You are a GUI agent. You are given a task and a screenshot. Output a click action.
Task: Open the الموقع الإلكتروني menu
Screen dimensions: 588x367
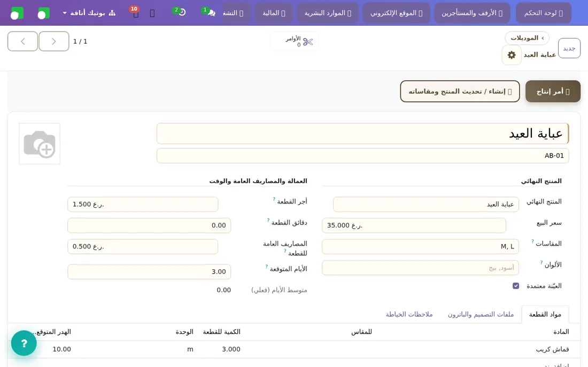[397, 13]
